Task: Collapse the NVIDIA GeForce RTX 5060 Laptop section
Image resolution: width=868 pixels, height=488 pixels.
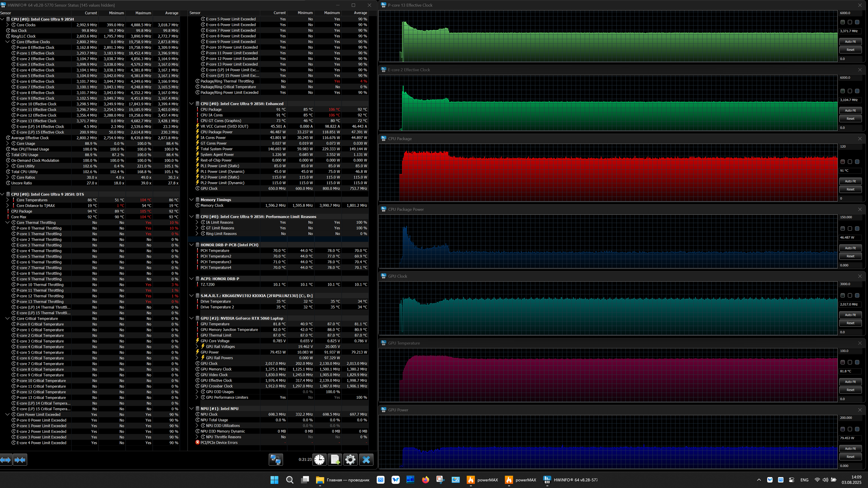Action: coord(191,318)
